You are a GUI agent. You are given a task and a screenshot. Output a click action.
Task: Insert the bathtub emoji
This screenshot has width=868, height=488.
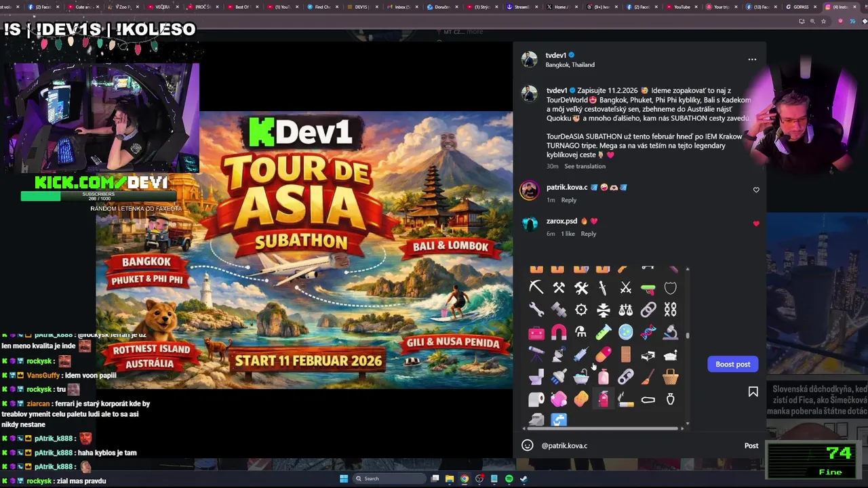pos(581,377)
